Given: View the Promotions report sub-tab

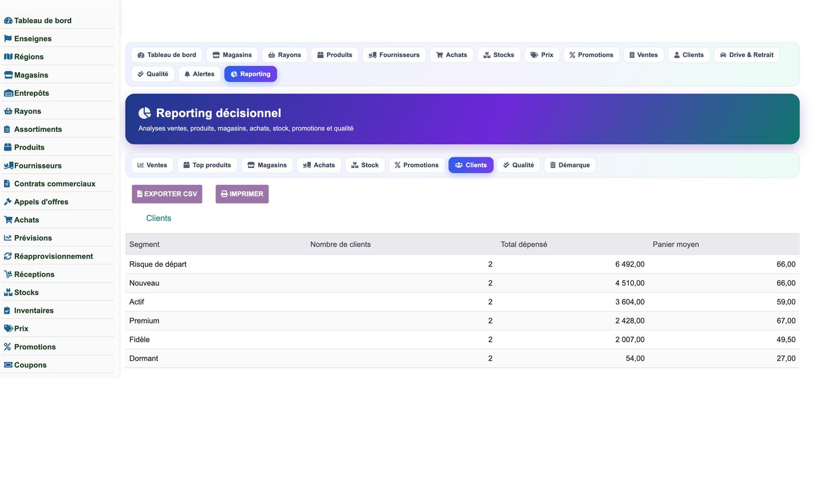Looking at the screenshot, I should 417,165.
